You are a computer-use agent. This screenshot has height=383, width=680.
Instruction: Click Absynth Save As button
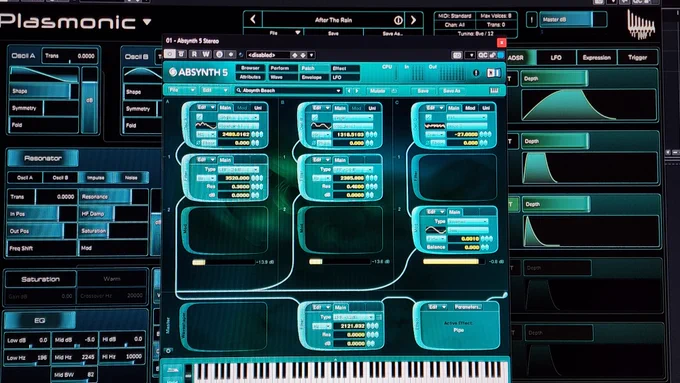(451, 91)
